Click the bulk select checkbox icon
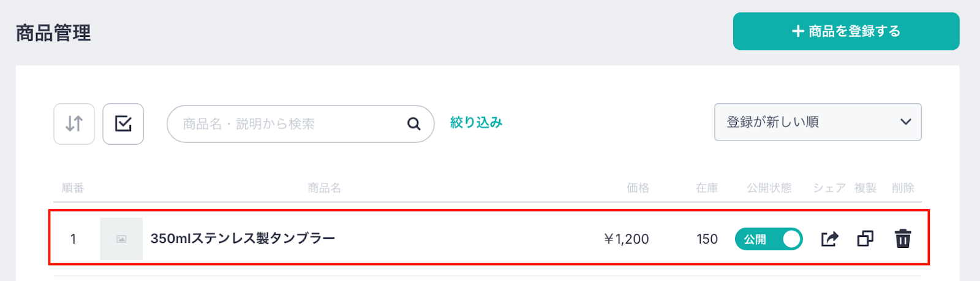The image size is (980, 281). click(123, 124)
